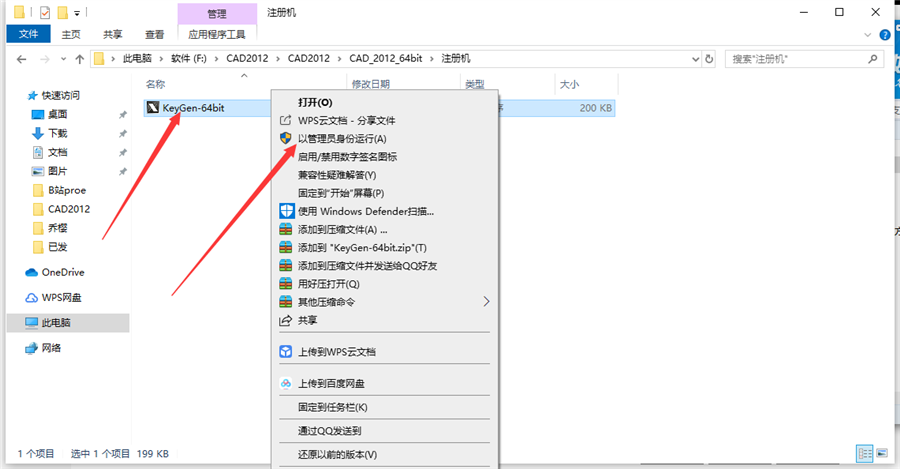Open 网络 in sidebar

51,348
